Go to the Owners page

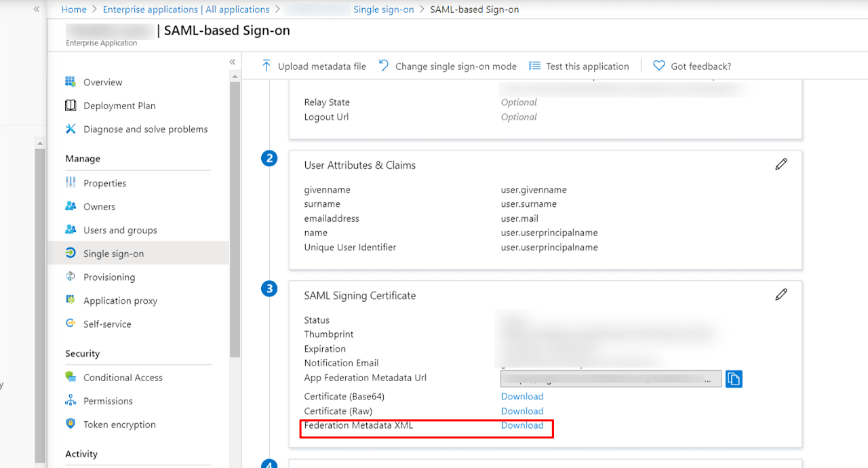(99, 207)
